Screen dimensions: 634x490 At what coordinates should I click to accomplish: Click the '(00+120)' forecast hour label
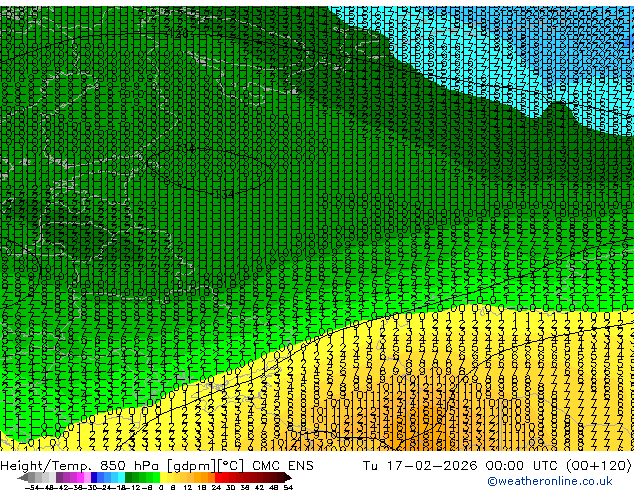click(598, 465)
